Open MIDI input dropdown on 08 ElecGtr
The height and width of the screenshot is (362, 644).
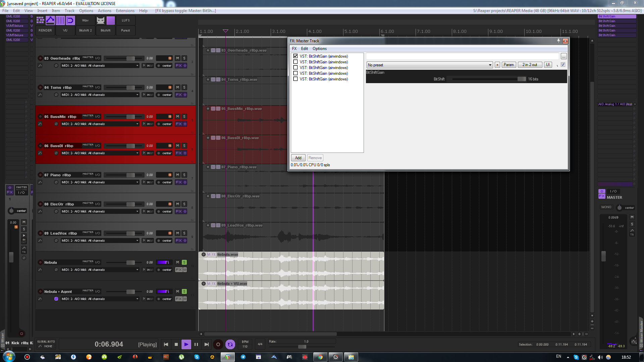(x=100, y=212)
